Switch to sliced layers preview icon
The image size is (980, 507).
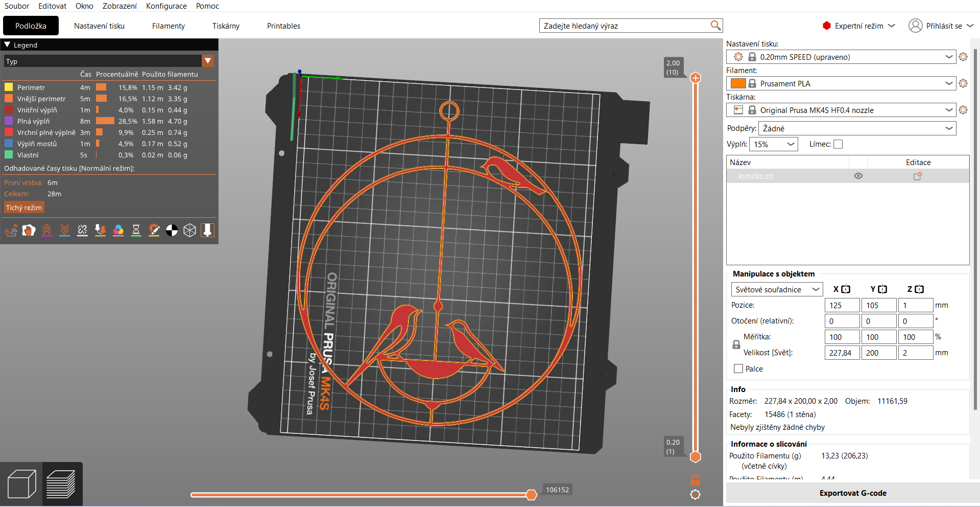tap(61, 483)
